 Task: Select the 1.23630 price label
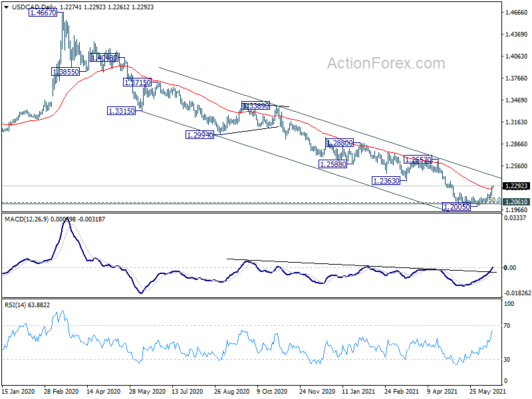click(386, 181)
